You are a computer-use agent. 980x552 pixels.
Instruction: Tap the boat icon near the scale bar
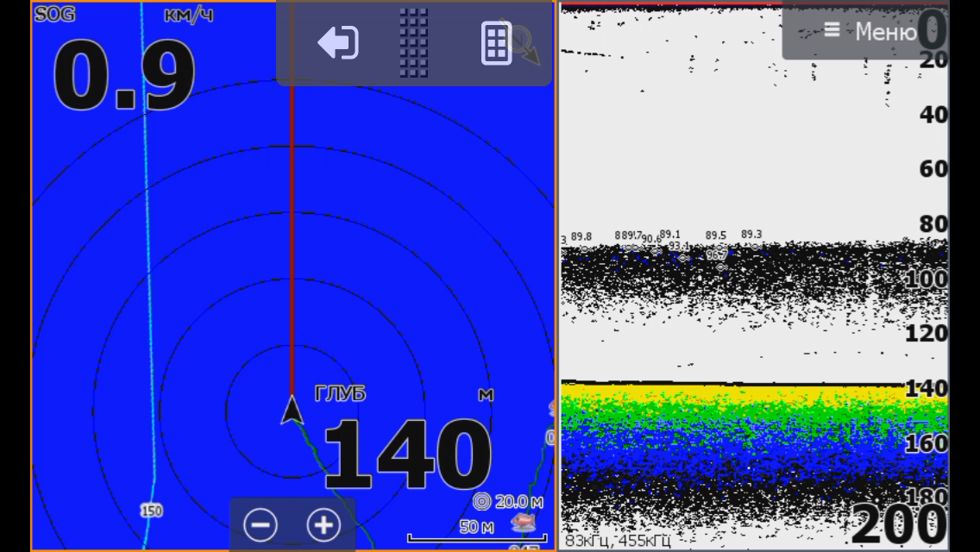point(523,521)
